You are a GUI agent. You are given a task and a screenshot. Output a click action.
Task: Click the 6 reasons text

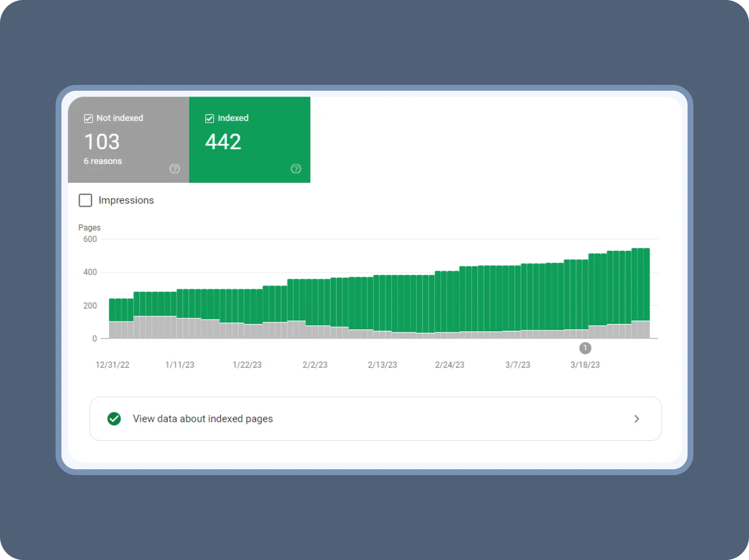point(103,161)
